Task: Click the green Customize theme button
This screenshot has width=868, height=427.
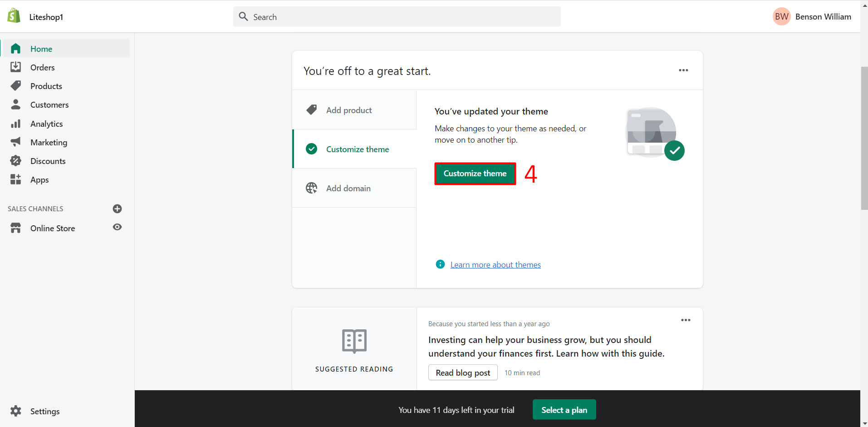Action: point(475,174)
